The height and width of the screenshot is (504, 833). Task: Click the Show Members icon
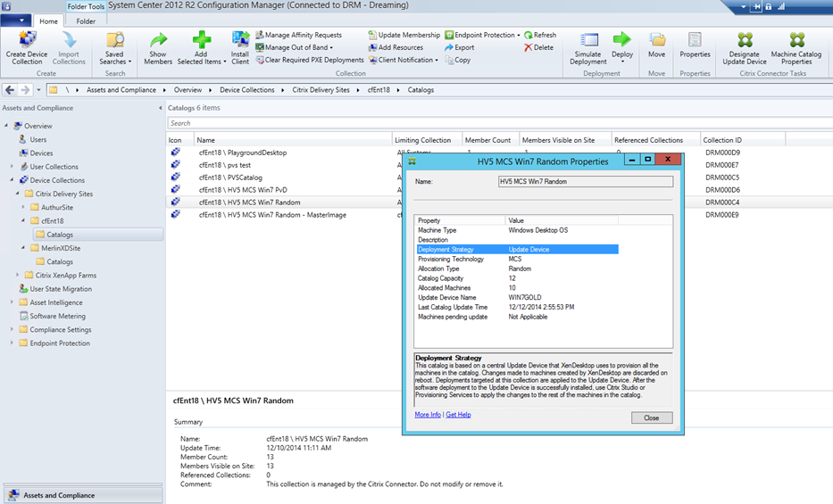pos(158,40)
